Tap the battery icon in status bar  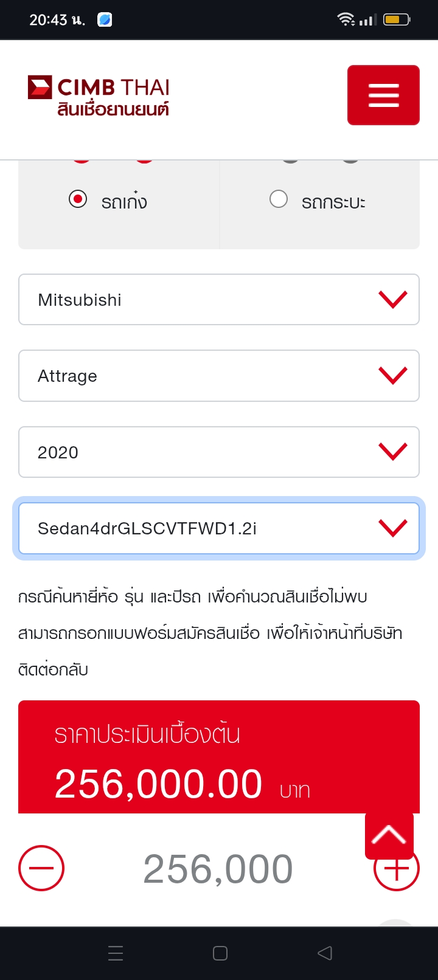(397, 20)
